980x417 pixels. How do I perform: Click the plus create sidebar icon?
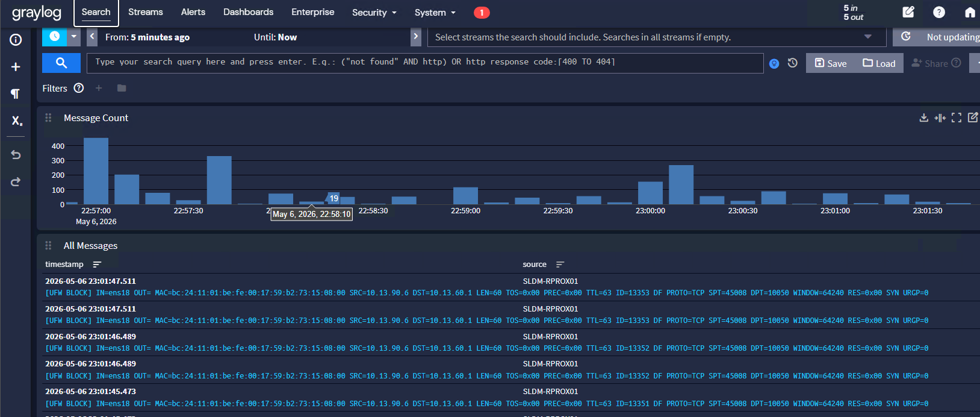click(16, 67)
